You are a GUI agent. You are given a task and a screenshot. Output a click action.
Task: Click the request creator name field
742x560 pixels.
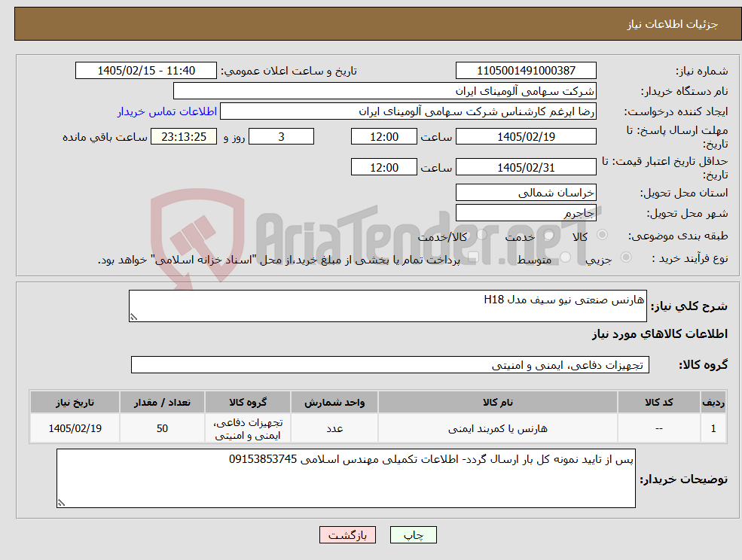(408, 111)
